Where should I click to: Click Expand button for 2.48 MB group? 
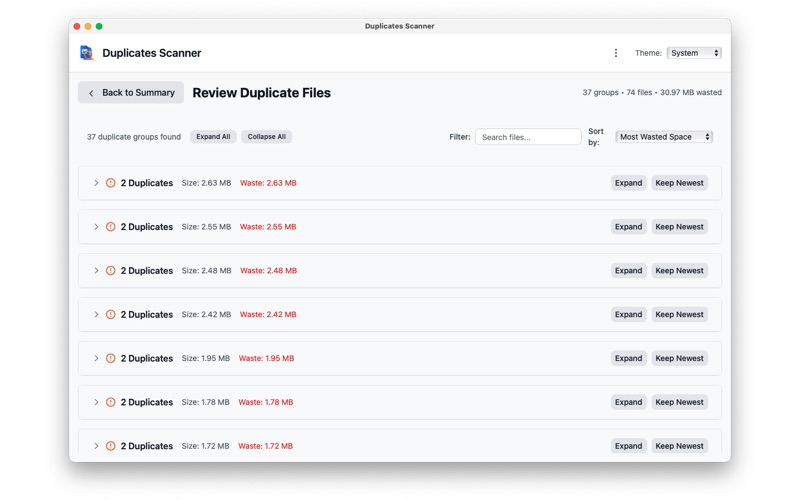pos(629,270)
